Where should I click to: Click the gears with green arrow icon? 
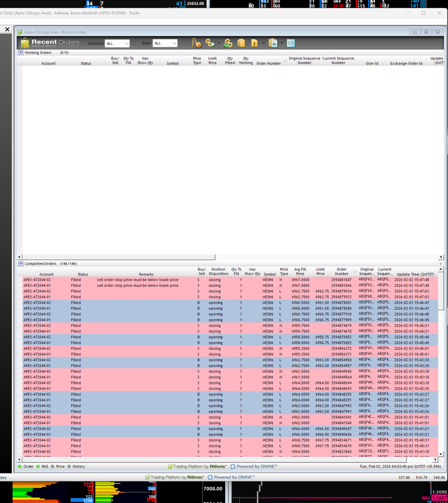[228, 43]
